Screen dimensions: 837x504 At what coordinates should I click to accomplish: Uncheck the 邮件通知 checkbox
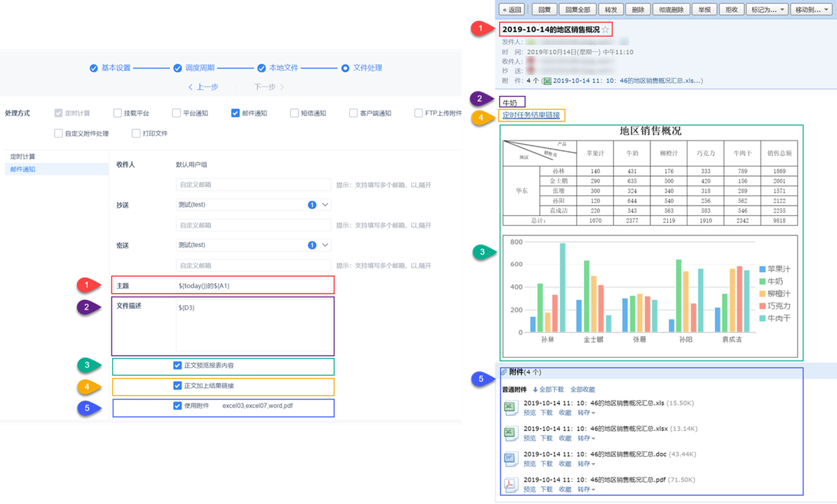tap(235, 113)
